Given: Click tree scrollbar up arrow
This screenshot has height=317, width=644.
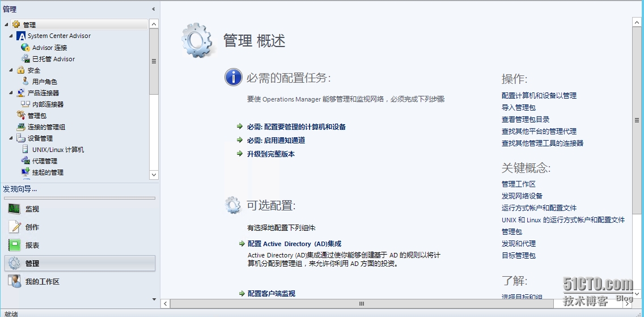Looking at the screenshot, I should click(x=154, y=24).
